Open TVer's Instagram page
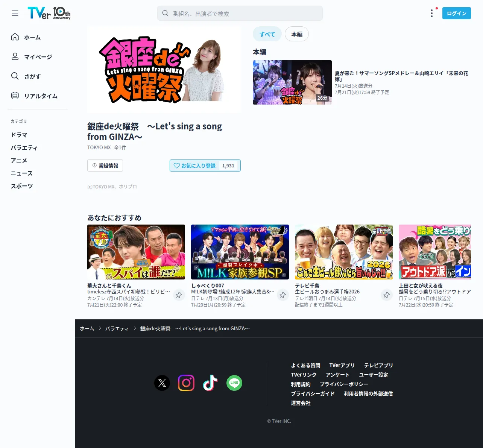 186,383
